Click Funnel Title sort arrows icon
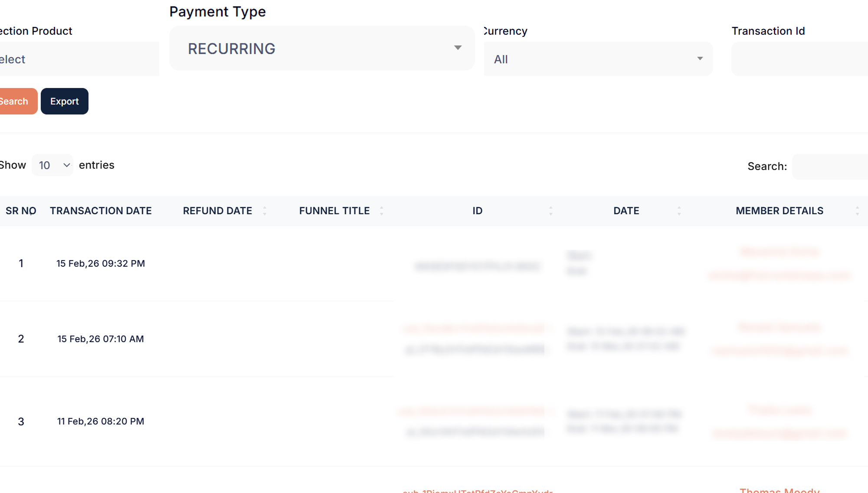 click(x=381, y=211)
